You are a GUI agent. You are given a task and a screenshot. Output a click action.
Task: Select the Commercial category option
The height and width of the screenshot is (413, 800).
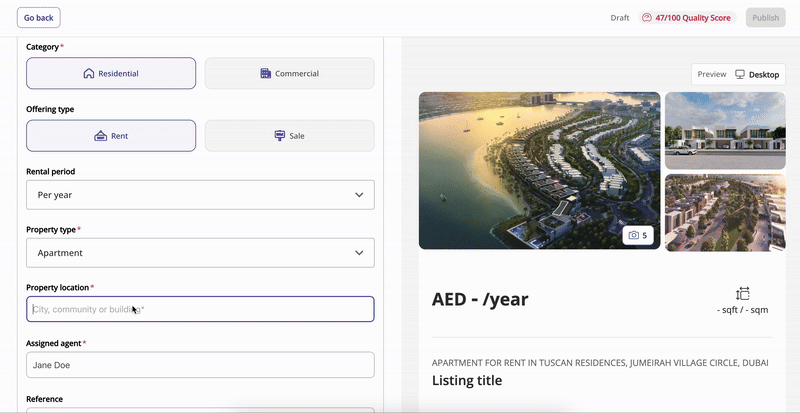(289, 74)
